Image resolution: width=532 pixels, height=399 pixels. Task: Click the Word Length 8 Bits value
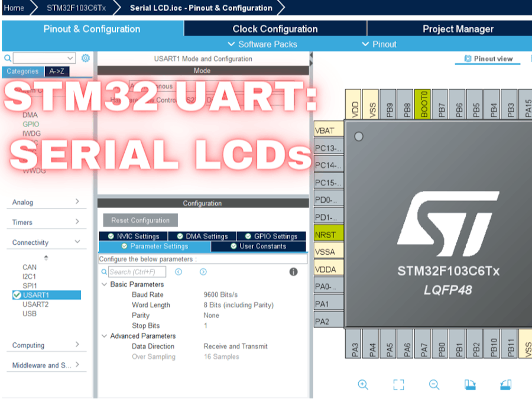pos(239,305)
